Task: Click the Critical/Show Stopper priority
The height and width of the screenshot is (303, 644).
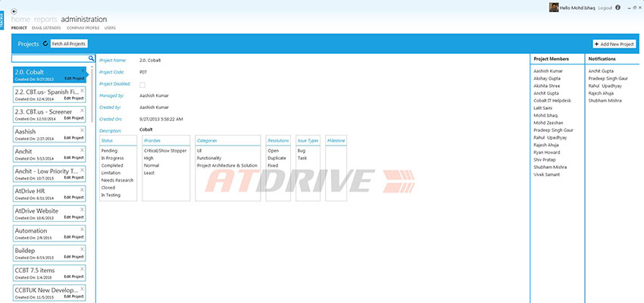Action: click(x=165, y=151)
